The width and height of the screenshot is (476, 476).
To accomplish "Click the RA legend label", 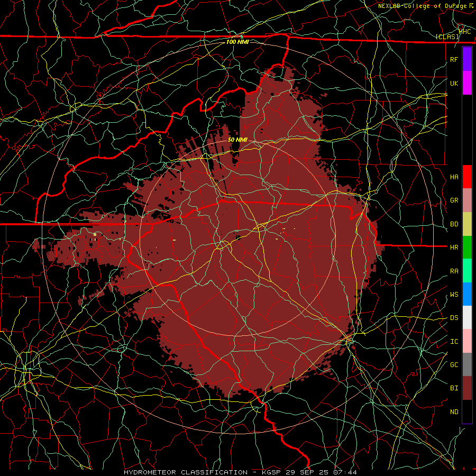I will pos(454,271).
